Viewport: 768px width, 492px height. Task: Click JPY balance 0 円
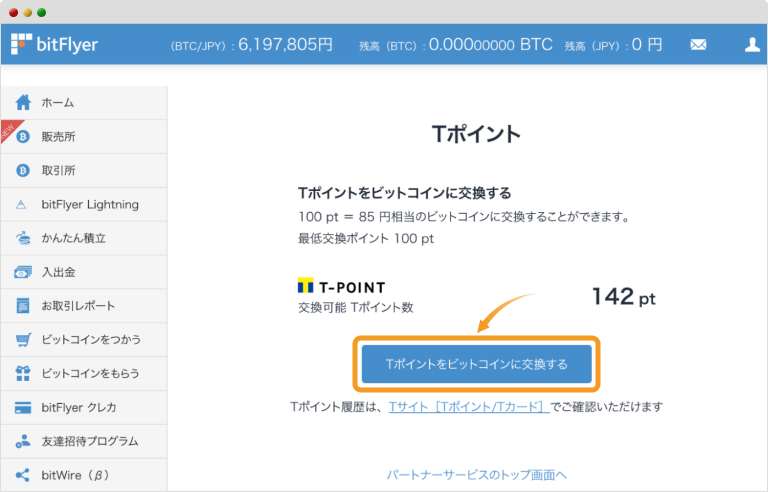pos(647,45)
